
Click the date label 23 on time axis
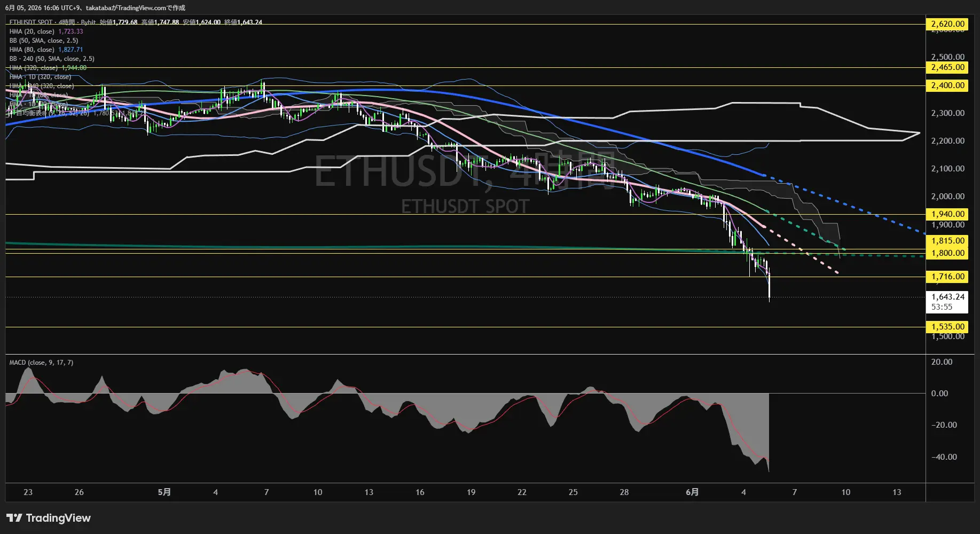28,492
